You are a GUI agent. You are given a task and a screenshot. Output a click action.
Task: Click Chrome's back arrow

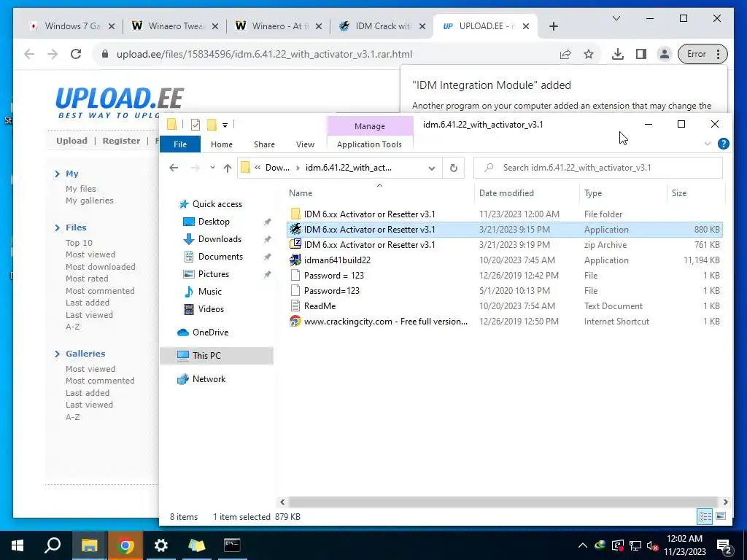29,54
